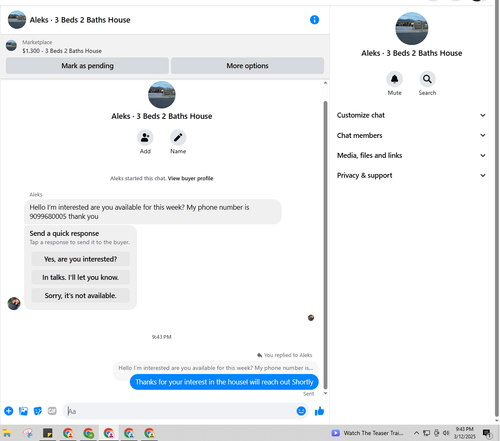500x441 pixels.
Task: Send quick response 'In talks. I'll let you know.'
Action: [x=80, y=277]
